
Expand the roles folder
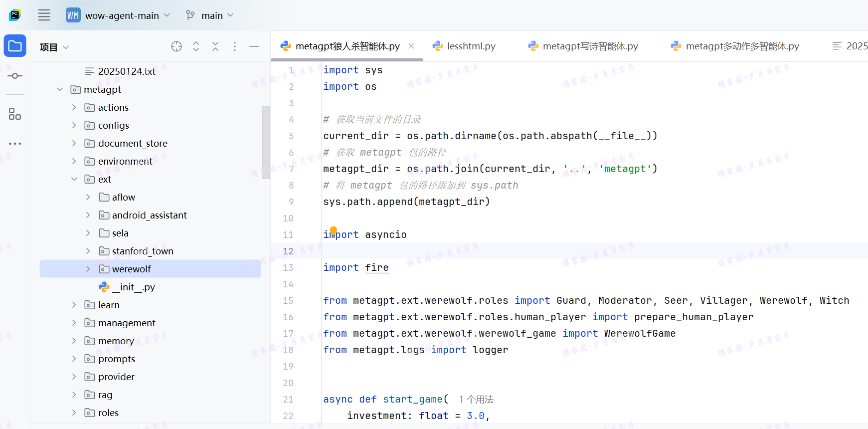[x=74, y=413]
